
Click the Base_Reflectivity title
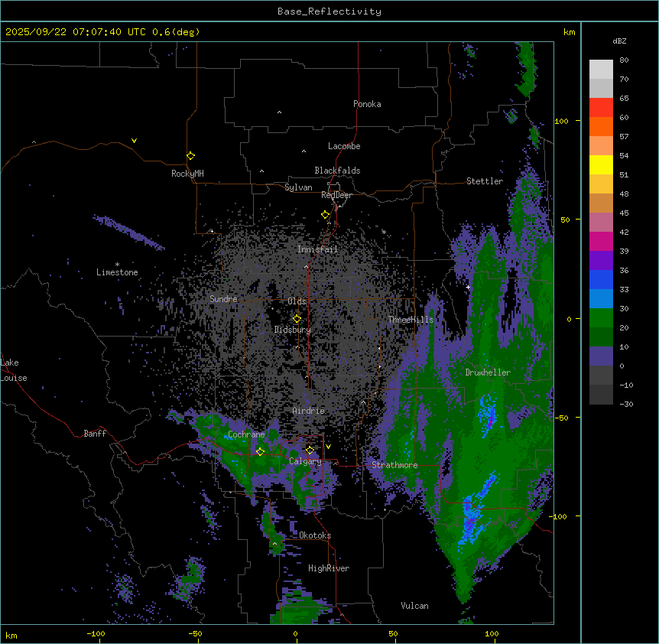point(329,11)
